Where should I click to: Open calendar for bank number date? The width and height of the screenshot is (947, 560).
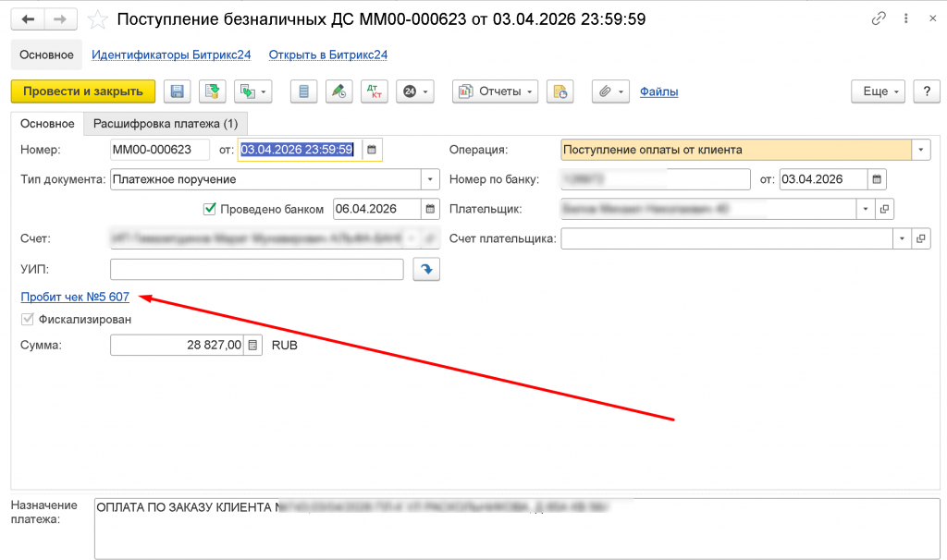877,179
